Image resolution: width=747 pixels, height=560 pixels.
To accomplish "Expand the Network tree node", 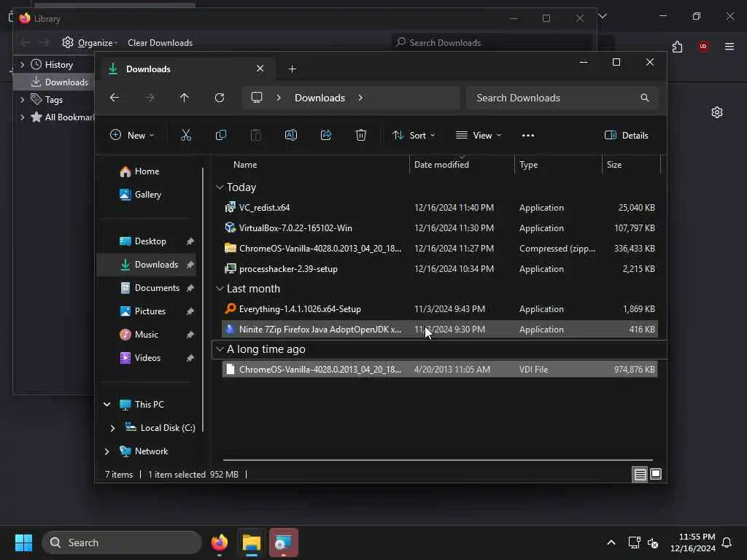I will (107, 451).
